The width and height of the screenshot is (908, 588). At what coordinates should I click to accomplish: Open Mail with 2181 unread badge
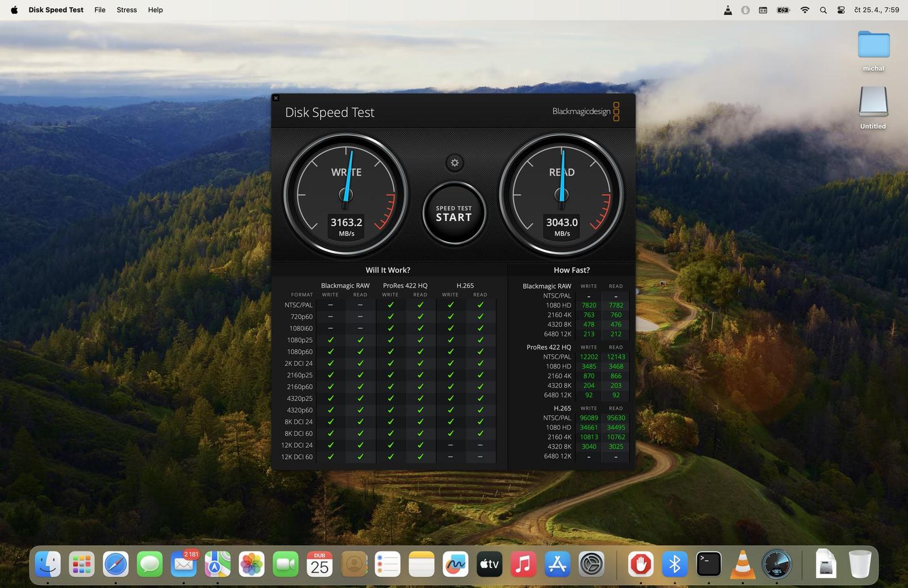tap(184, 565)
